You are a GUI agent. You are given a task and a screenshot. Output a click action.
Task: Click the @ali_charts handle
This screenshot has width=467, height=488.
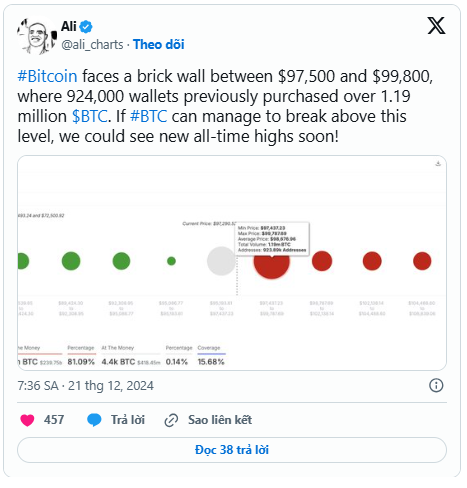(x=92, y=45)
